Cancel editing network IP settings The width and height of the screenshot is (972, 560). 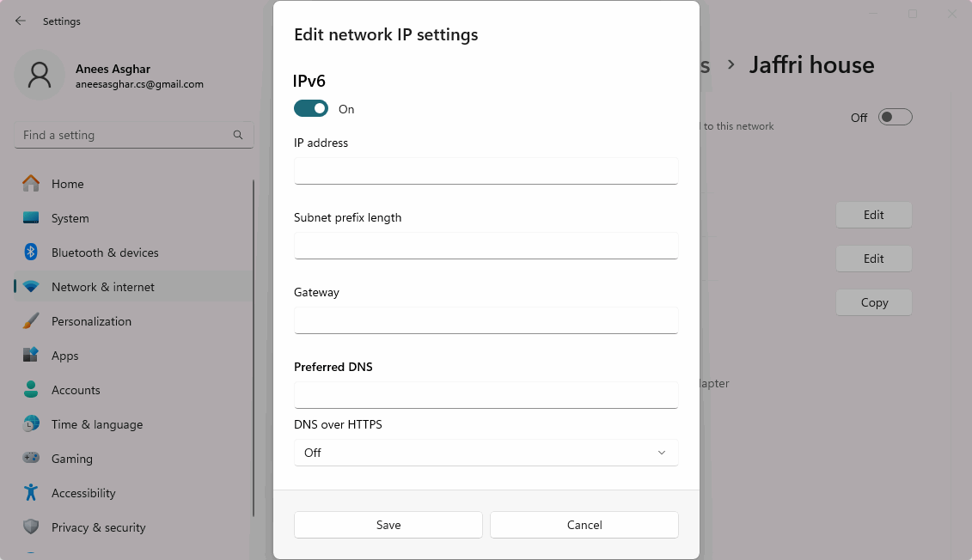tap(584, 525)
